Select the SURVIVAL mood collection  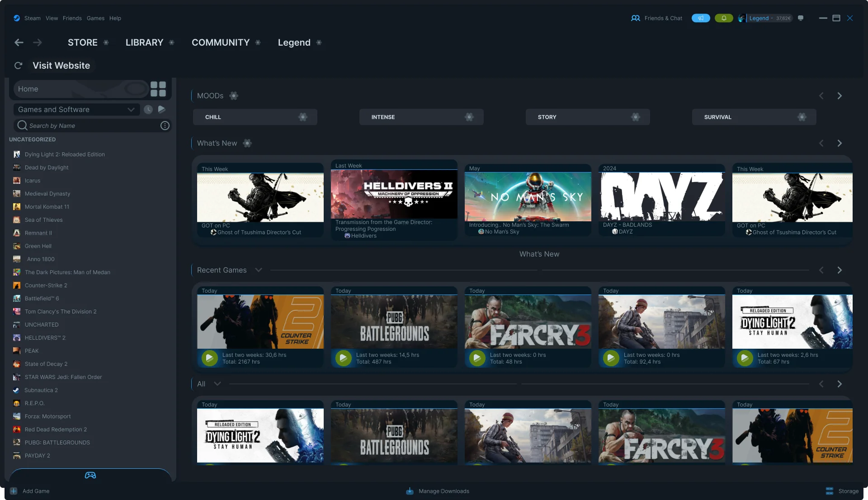click(x=754, y=117)
